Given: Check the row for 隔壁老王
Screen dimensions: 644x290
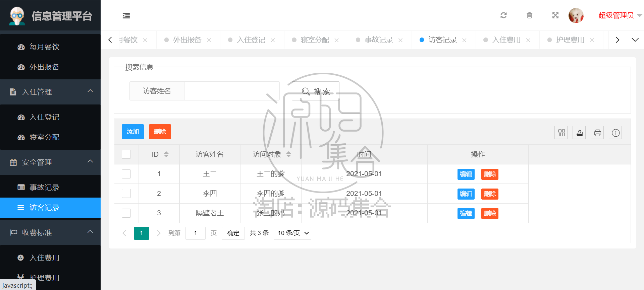Looking at the screenshot, I should coord(126,213).
